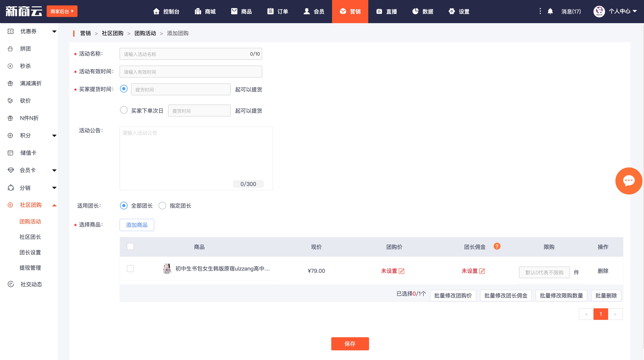Expand the 分销 sidebar submenu arrow
The height and width of the screenshot is (360, 644).
point(54,188)
